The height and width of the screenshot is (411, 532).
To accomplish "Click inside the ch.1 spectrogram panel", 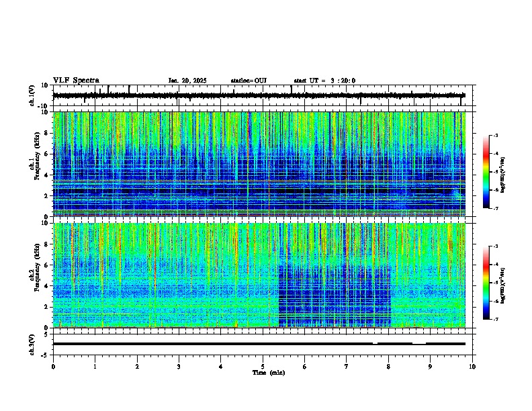I will [x=259, y=164].
